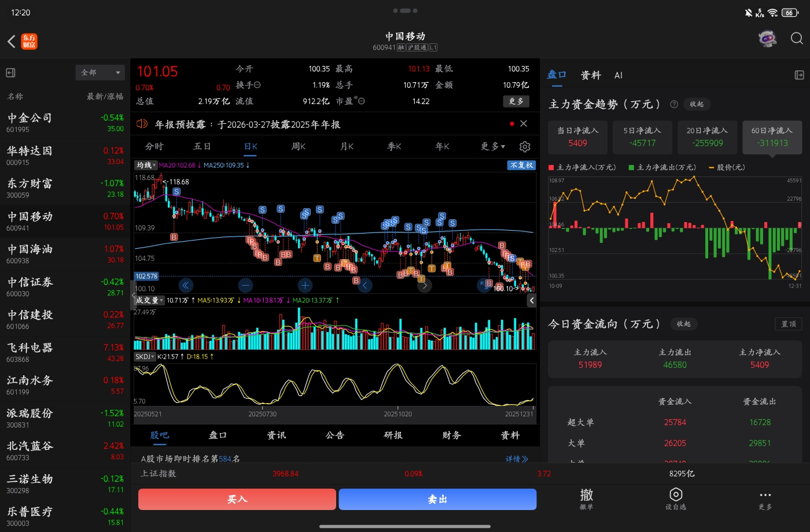Step the chart one candle right
The height and width of the screenshot is (532, 810).
coord(425,285)
